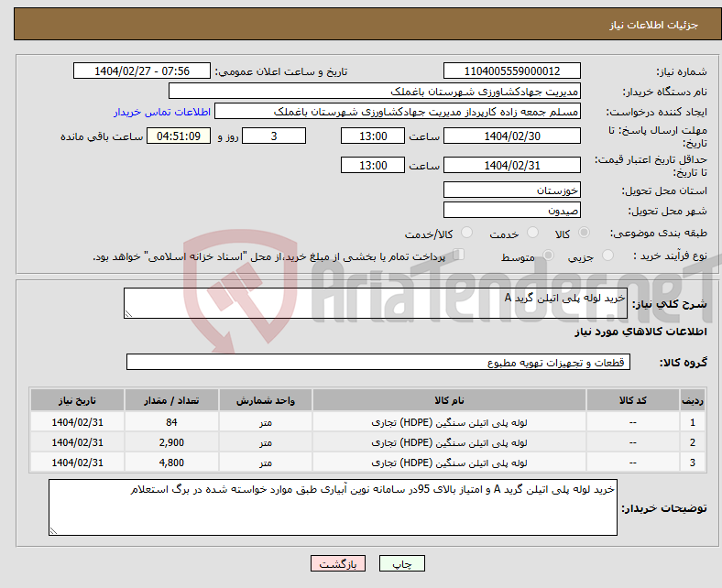Click the product name in row 1

pyautogui.click(x=449, y=422)
